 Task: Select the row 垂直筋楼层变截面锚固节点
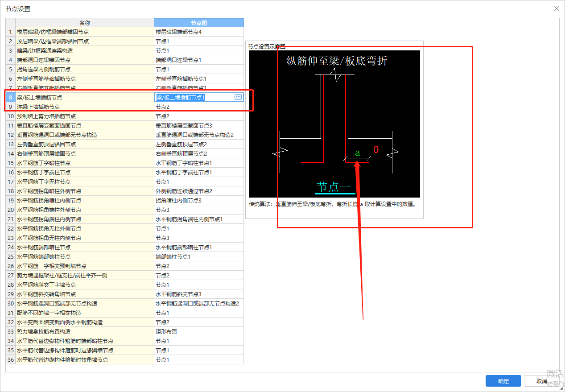pos(125,125)
